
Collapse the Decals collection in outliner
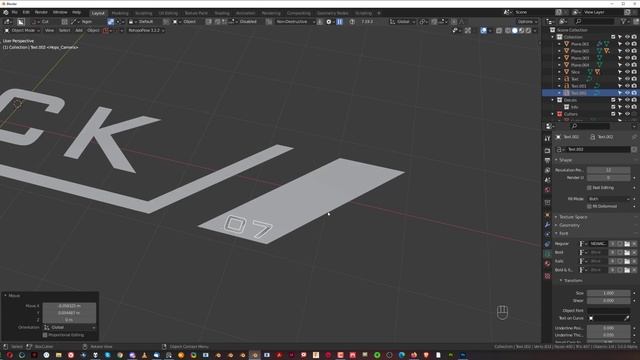[553, 100]
